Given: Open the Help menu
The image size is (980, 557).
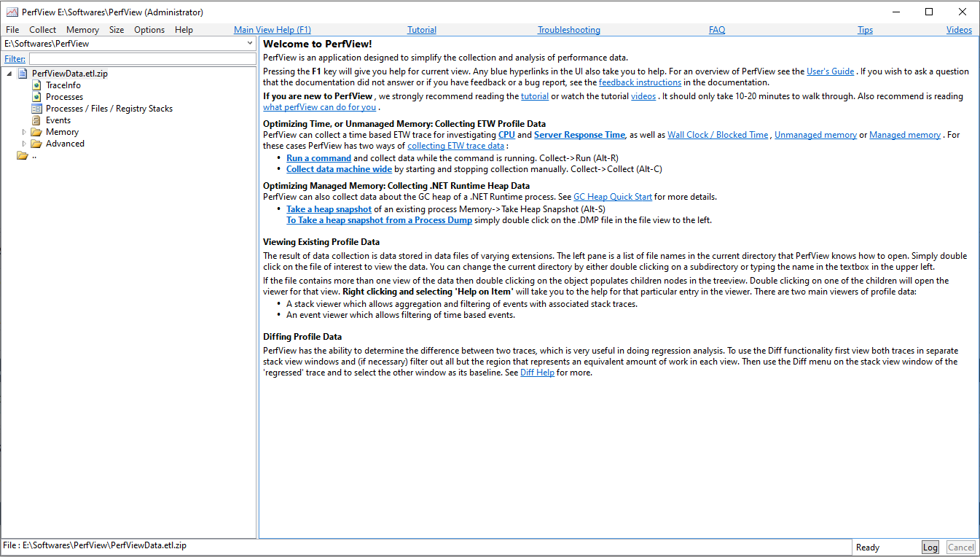Looking at the screenshot, I should coord(184,30).
